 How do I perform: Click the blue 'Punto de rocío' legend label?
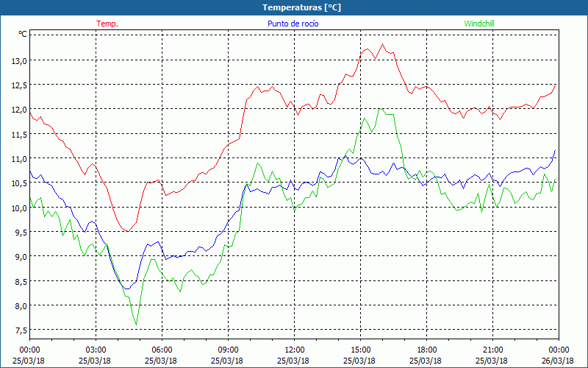point(293,24)
